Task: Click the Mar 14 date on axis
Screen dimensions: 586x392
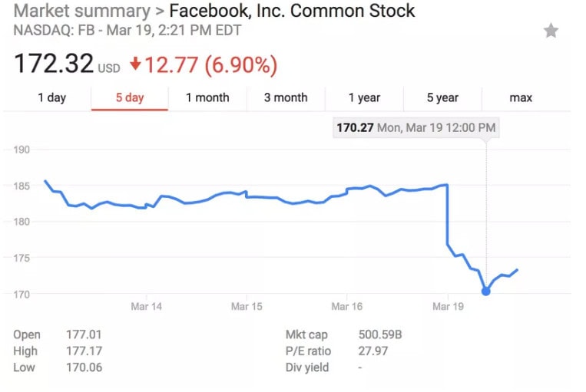Action: pos(146,306)
